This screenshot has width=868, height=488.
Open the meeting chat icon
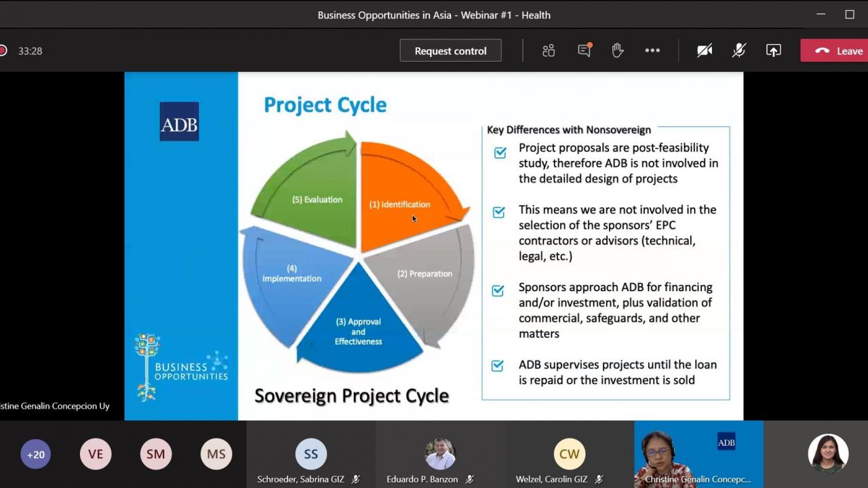click(x=585, y=50)
